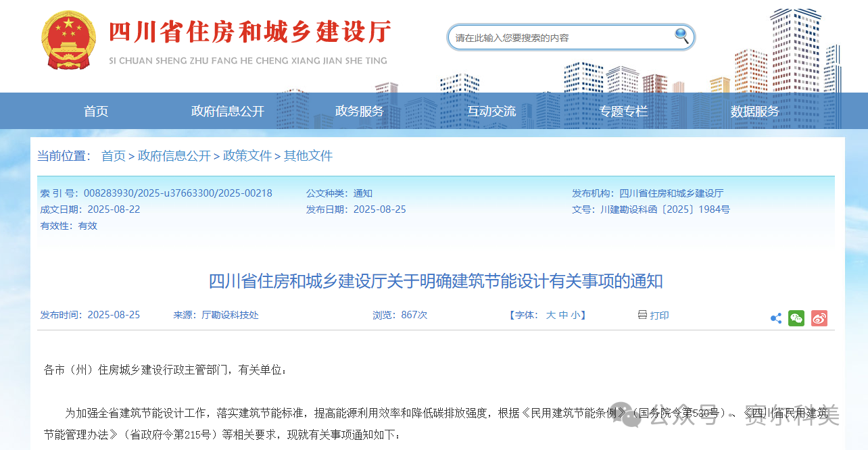Open the 政务服务 navigation menu
The height and width of the screenshot is (450, 868).
click(x=359, y=111)
